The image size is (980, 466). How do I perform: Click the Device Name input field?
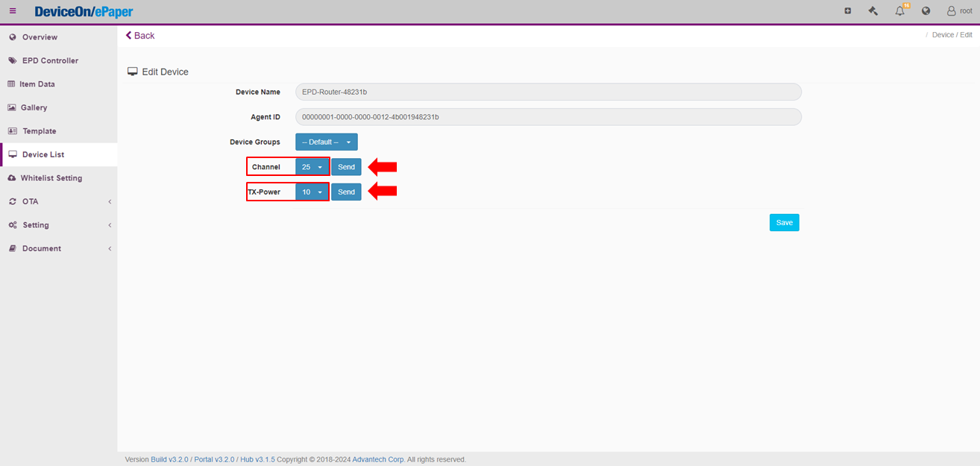(x=547, y=92)
